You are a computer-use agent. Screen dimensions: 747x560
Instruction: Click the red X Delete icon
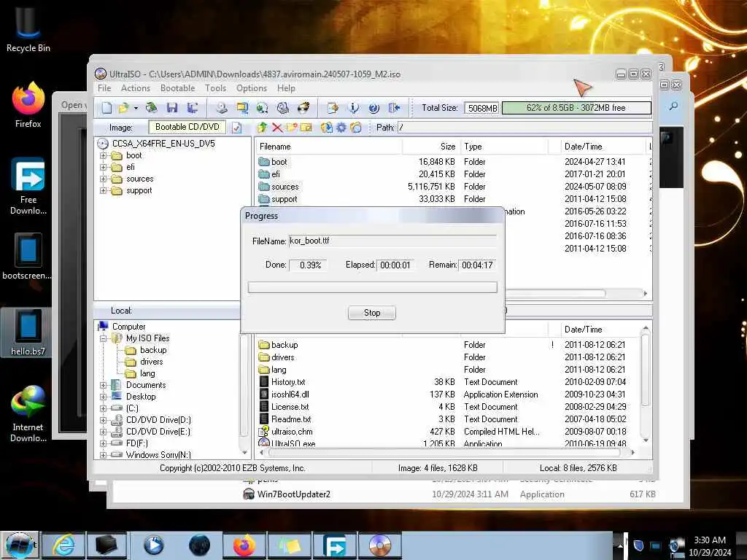(x=276, y=128)
